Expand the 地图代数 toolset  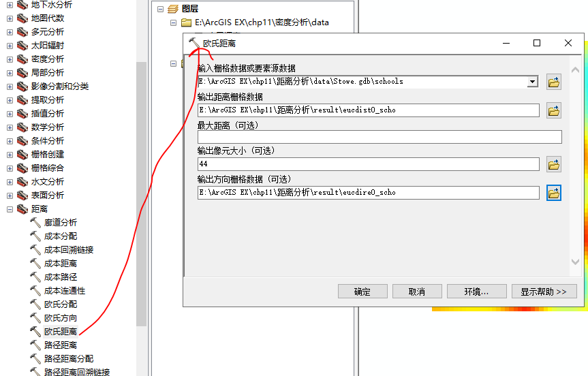pos(10,19)
